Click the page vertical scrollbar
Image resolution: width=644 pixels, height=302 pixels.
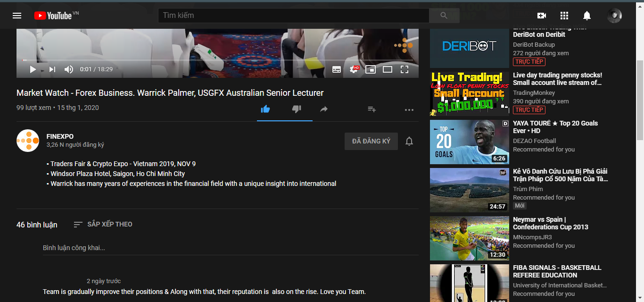pos(640,99)
